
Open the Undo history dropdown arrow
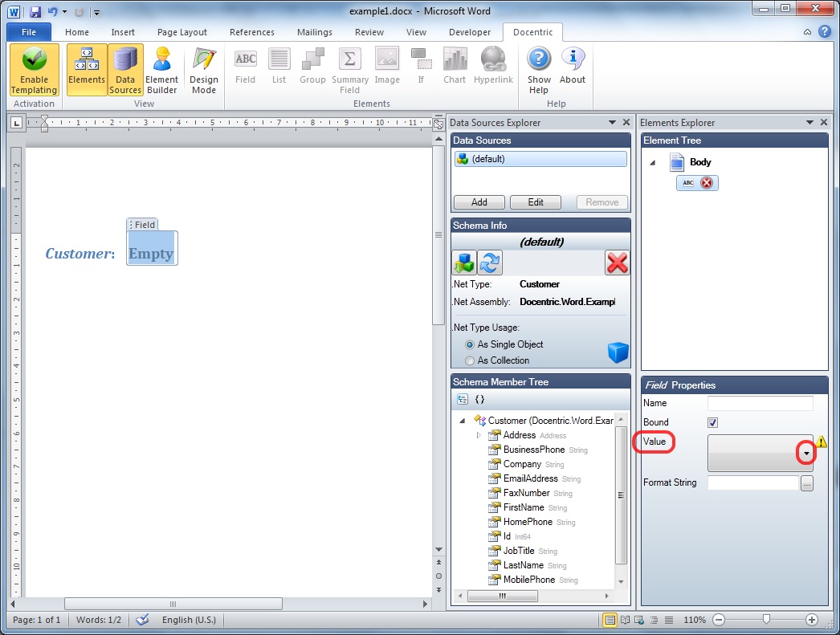pos(65,12)
